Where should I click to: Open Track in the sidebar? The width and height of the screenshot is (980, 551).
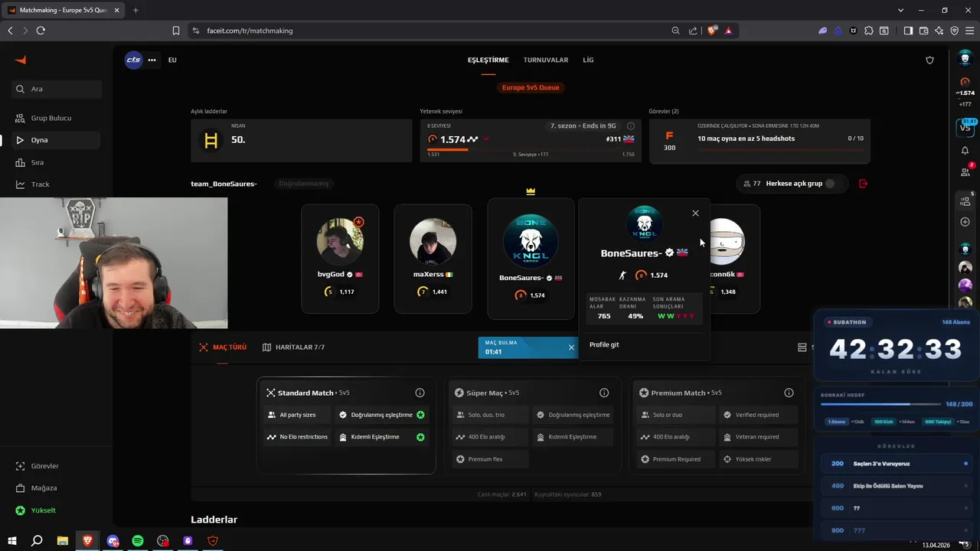pos(57,184)
